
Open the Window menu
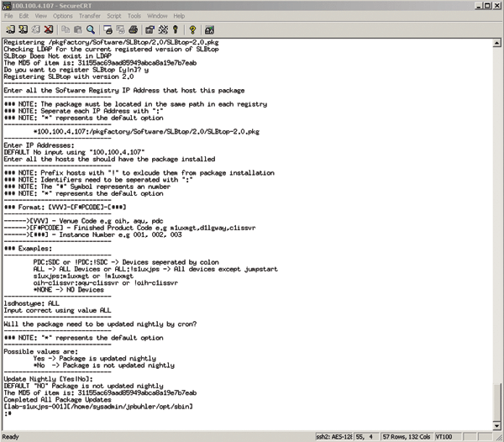coord(156,15)
